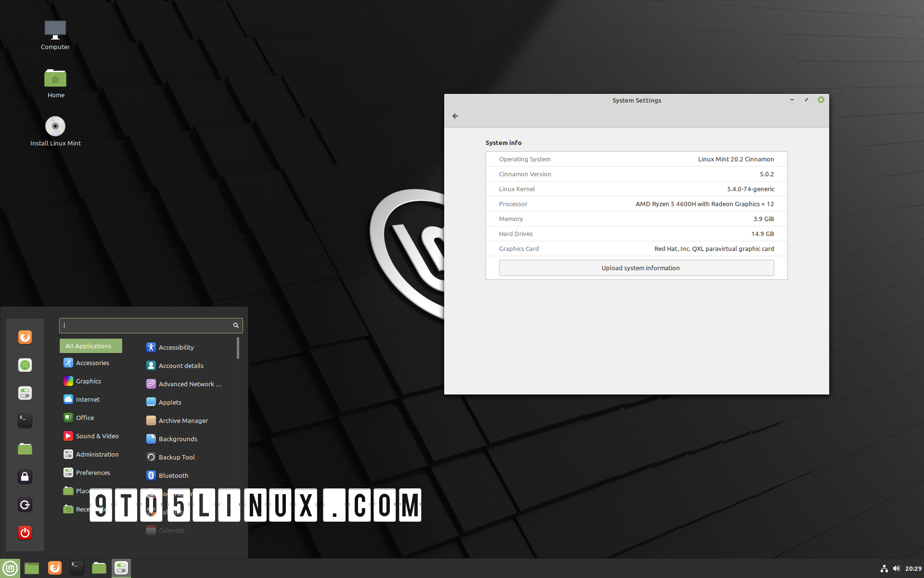Open the Home folder on the desktop
The width and height of the screenshot is (924, 578).
point(55,78)
